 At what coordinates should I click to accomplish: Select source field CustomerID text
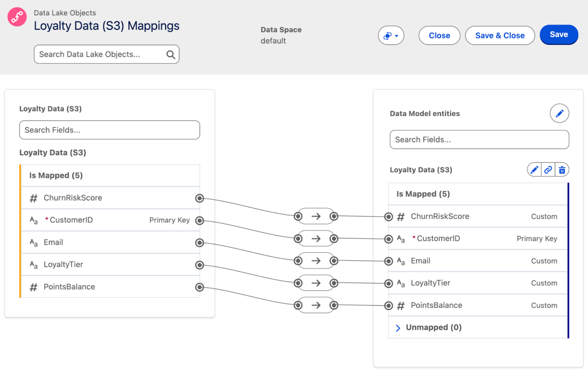pos(71,220)
